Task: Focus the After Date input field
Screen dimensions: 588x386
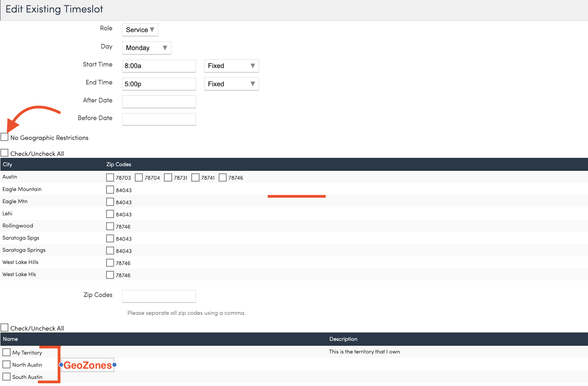Action: coord(159,102)
